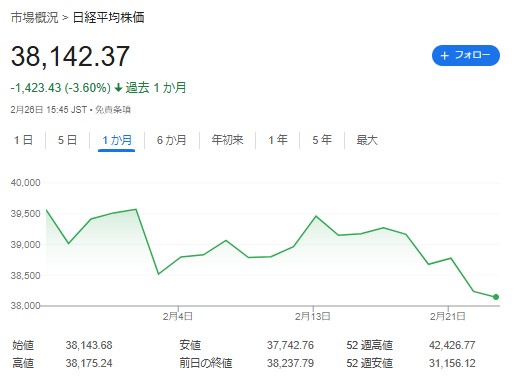The height and width of the screenshot is (386, 515).
Task: Click the 2月4日 axis label
Action: pyautogui.click(x=178, y=316)
